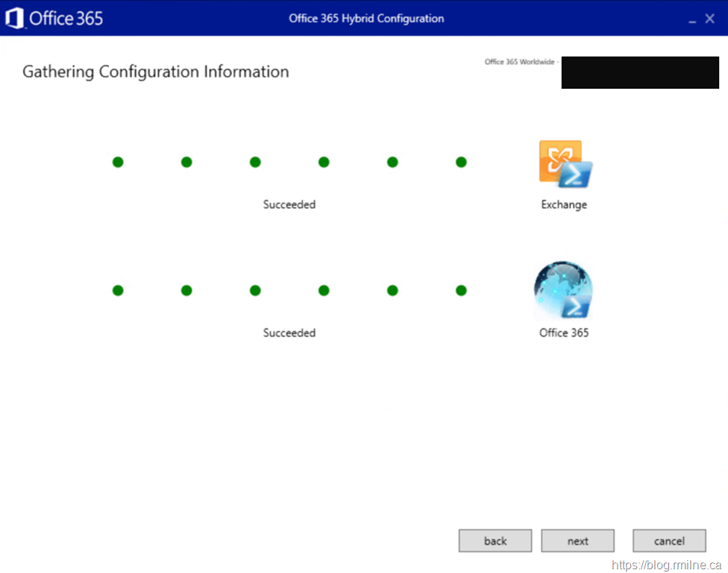Screen dimensions: 728x573
Task: Click the Office 365 globe icon
Action: (563, 290)
